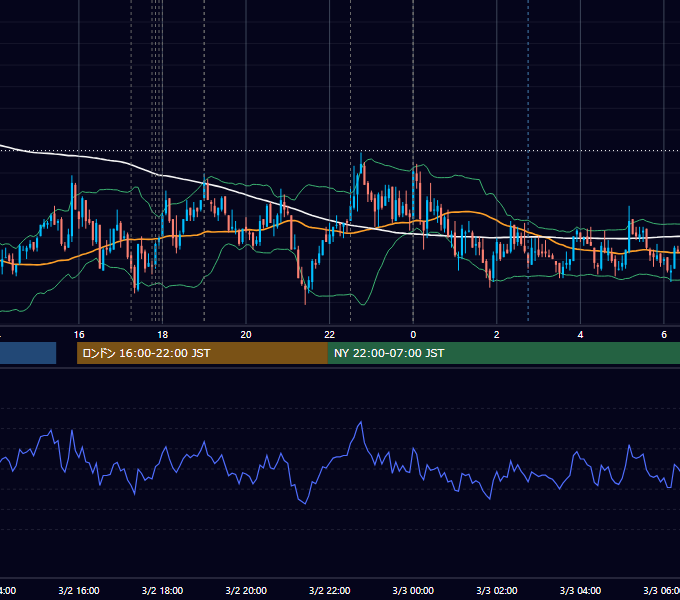Click the hour label 18 on upper time axis
The width and height of the screenshot is (680, 600).
[x=162, y=335]
